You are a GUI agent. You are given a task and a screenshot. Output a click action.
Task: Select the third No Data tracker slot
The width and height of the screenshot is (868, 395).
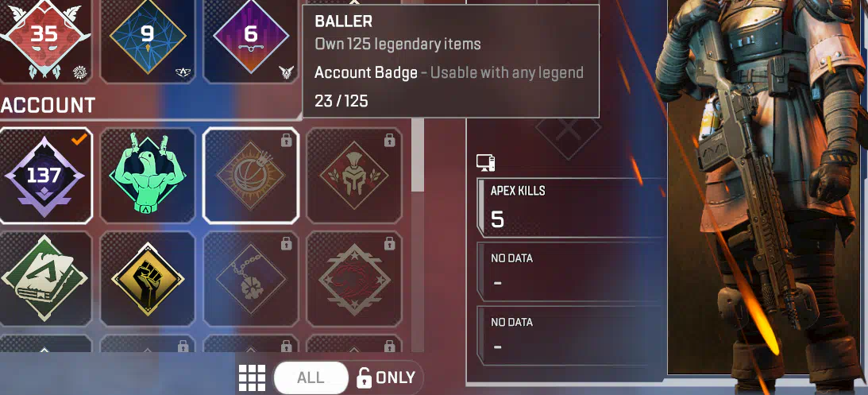click(x=571, y=335)
